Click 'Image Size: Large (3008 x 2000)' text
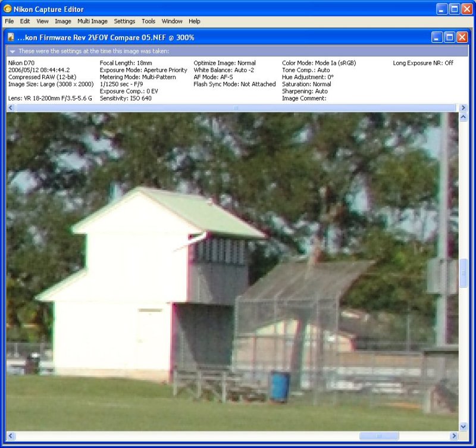The width and height of the screenshot is (476, 448). coord(51,84)
